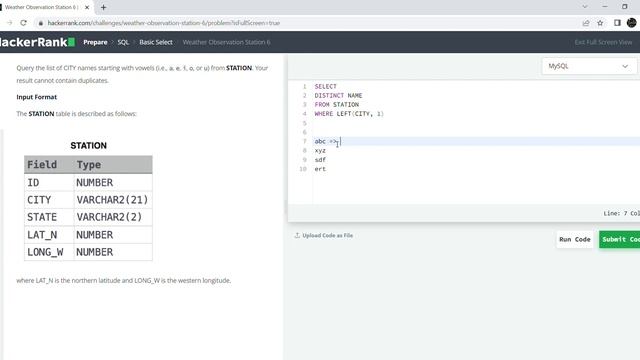Open the MySQL language dropdown
Image resolution: width=640 pixels, height=360 pixels.
[x=589, y=66]
